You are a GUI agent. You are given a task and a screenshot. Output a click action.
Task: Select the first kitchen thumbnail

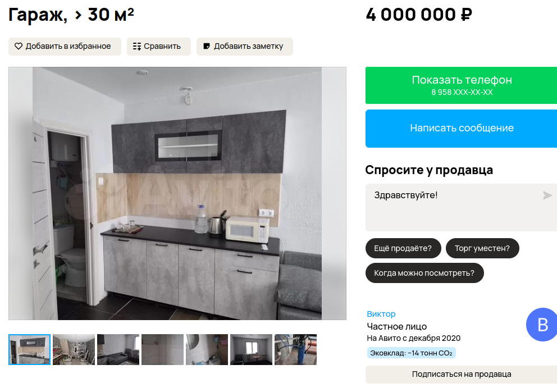pos(30,349)
